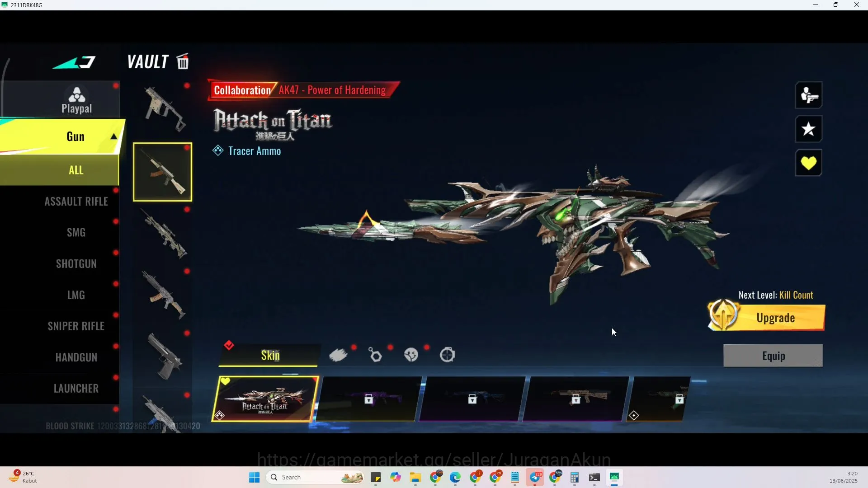Collapse the Gun category arrow
868x488 pixels.
(114, 136)
